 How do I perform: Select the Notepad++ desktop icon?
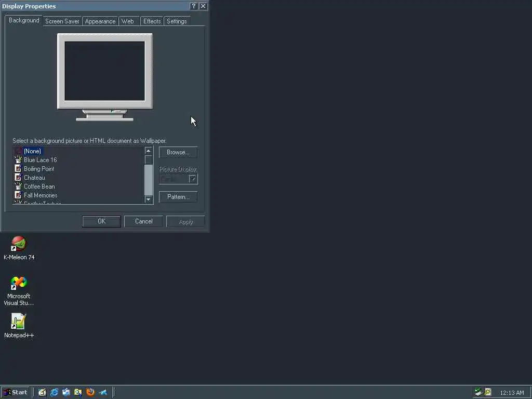[x=19, y=325]
